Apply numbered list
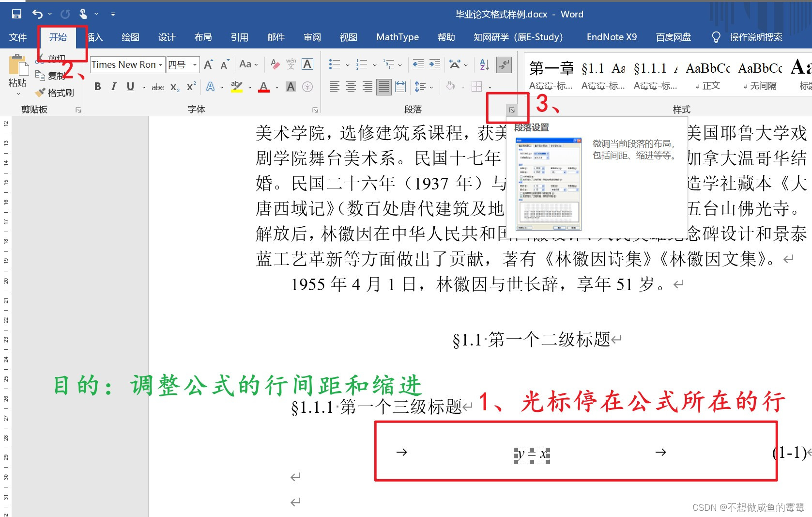 pos(362,64)
